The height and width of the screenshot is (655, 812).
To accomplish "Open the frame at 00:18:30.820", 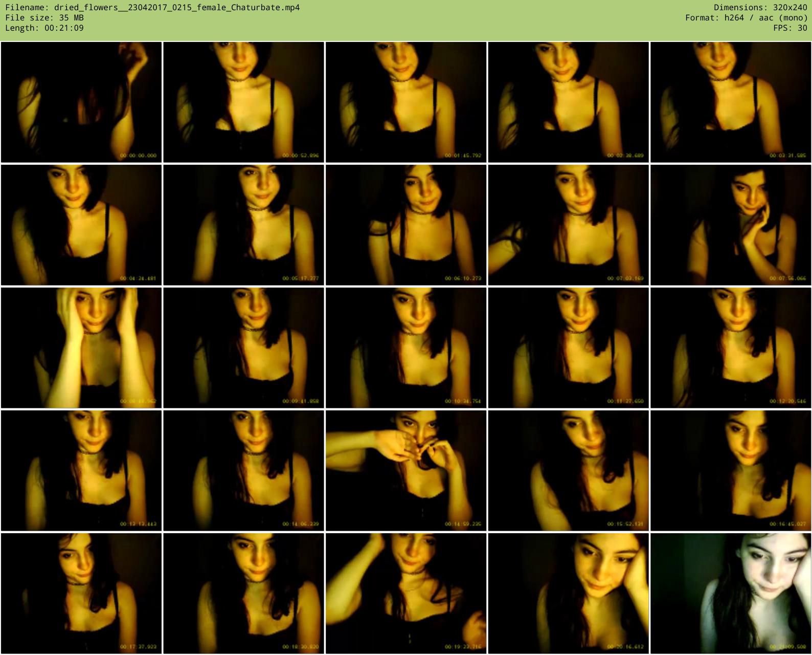I will [243, 594].
